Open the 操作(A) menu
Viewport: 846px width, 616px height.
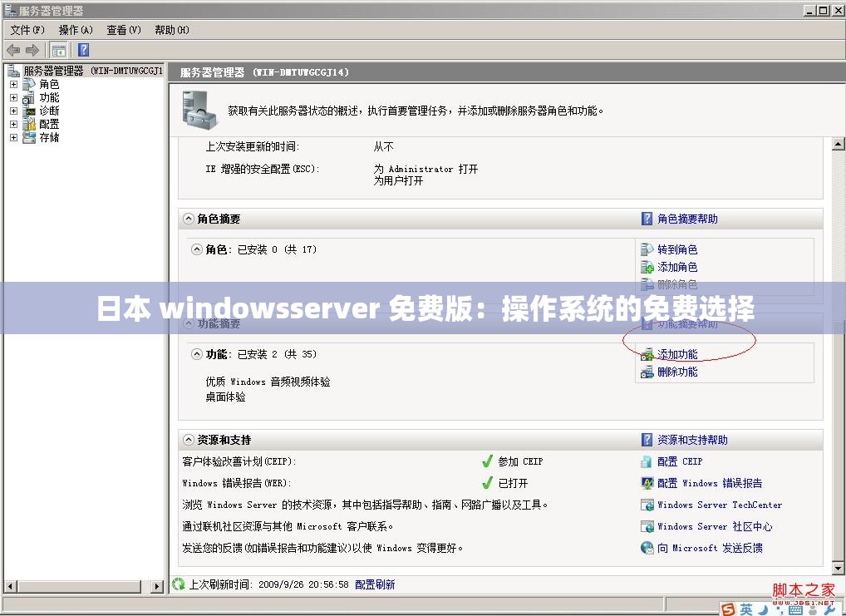tap(76, 30)
